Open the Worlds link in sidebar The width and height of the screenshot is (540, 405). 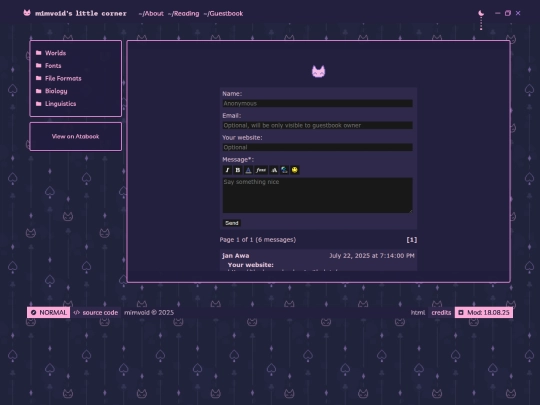click(55, 53)
